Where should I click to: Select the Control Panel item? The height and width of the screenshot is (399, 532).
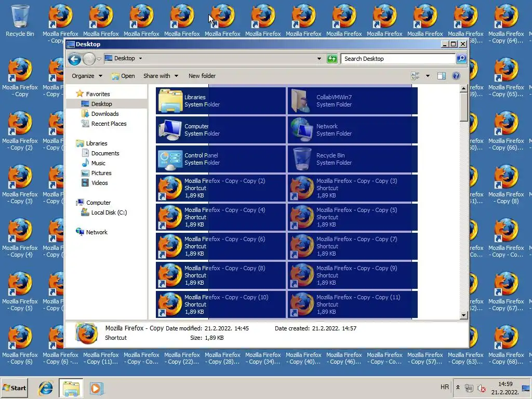(x=221, y=159)
